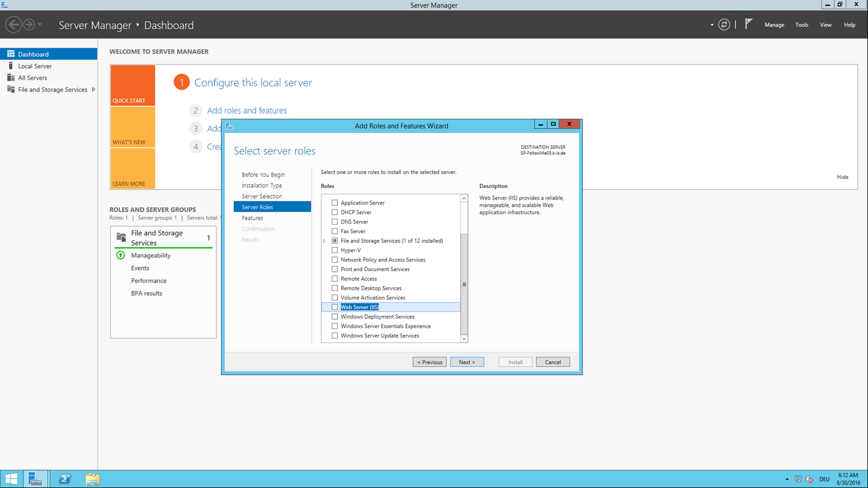This screenshot has width=868, height=488.
Task: Click the forward navigation arrow in Server Manager
Action: pos(28,25)
